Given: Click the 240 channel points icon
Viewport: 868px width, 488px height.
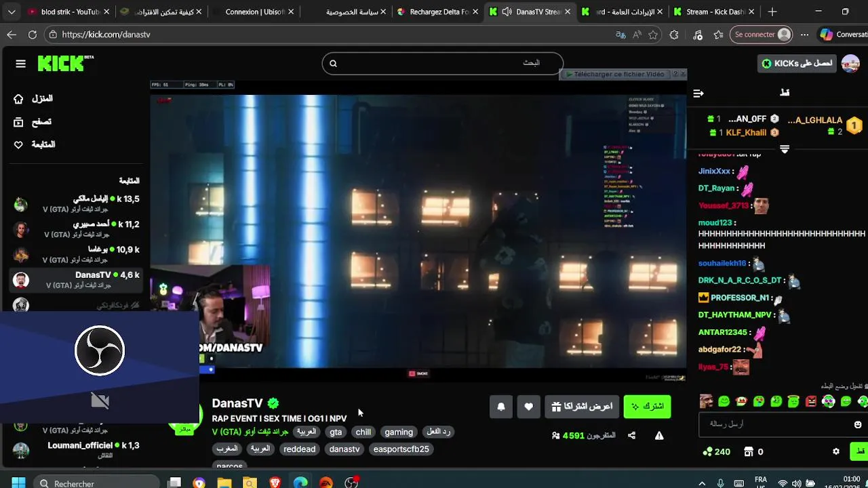Looking at the screenshot, I should (708, 451).
